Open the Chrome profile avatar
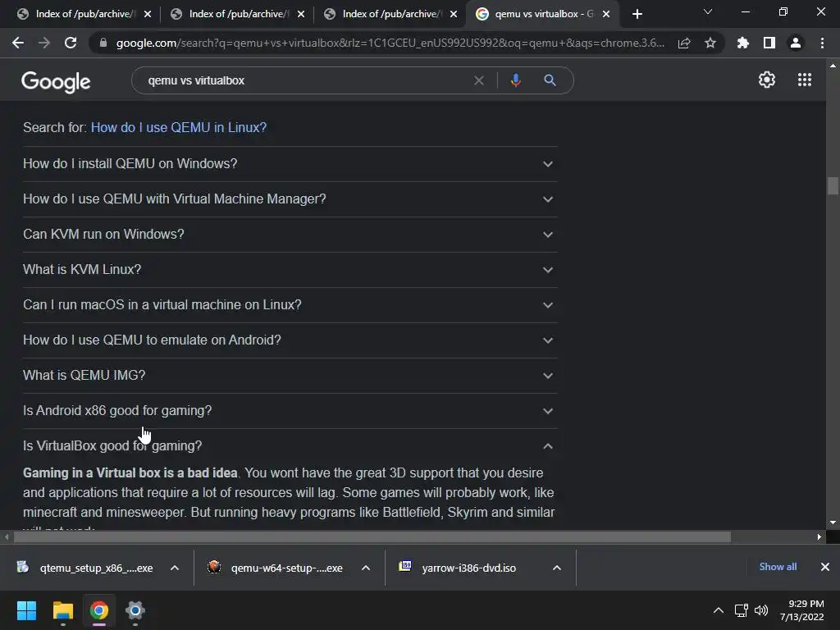 (x=796, y=43)
